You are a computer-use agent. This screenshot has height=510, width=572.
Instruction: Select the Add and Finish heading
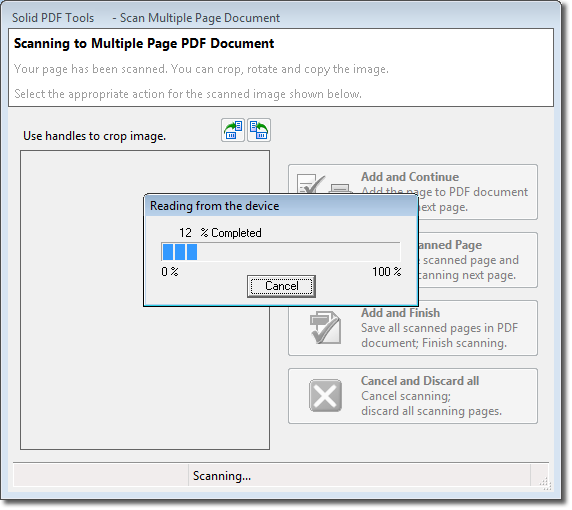pos(401,313)
